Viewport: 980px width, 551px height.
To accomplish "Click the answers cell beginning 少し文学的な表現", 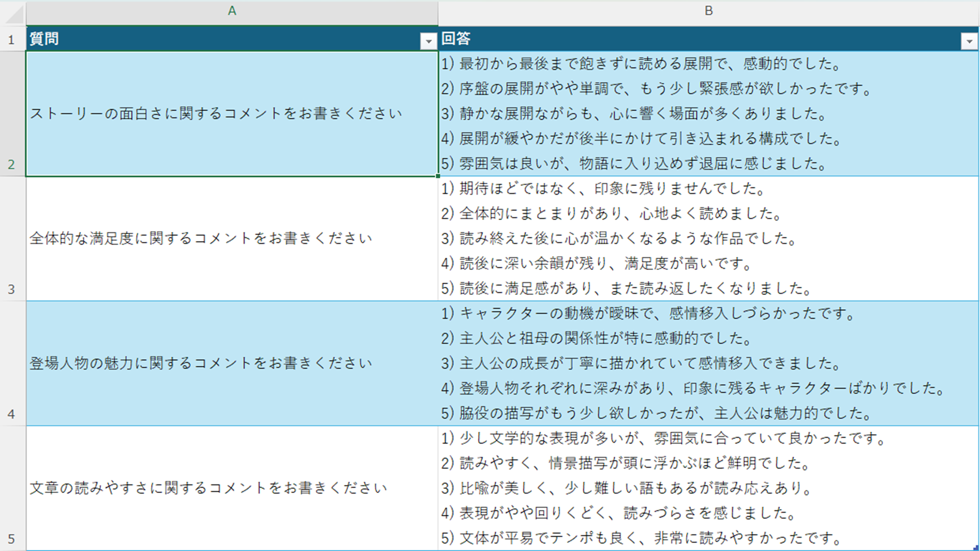I will [x=708, y=488].
